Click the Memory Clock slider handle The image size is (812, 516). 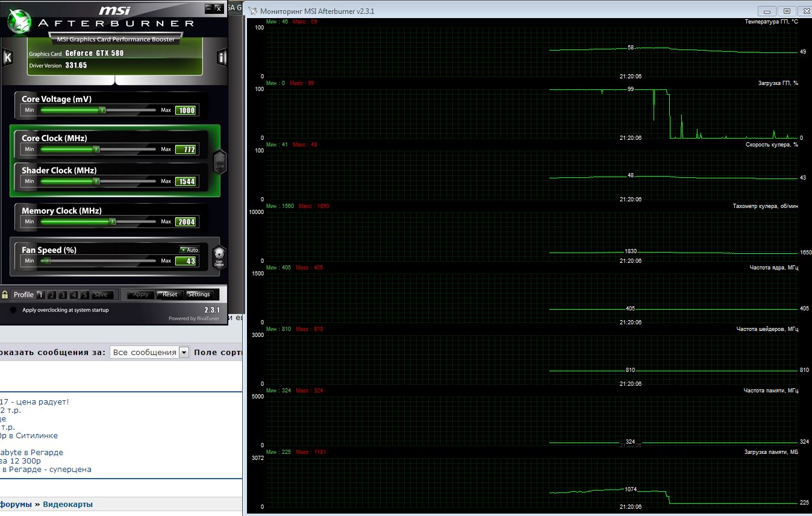(113, 221)
